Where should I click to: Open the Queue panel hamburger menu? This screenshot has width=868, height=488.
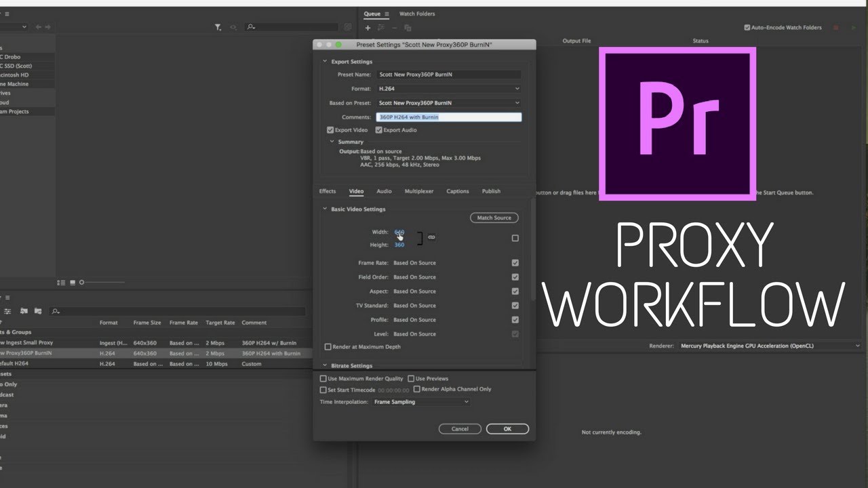coord(387,14)
